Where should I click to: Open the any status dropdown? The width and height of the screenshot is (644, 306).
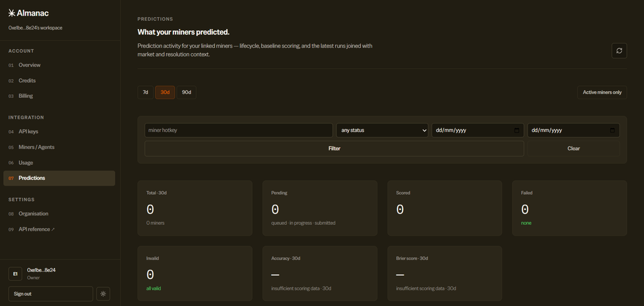pos(382,131)
